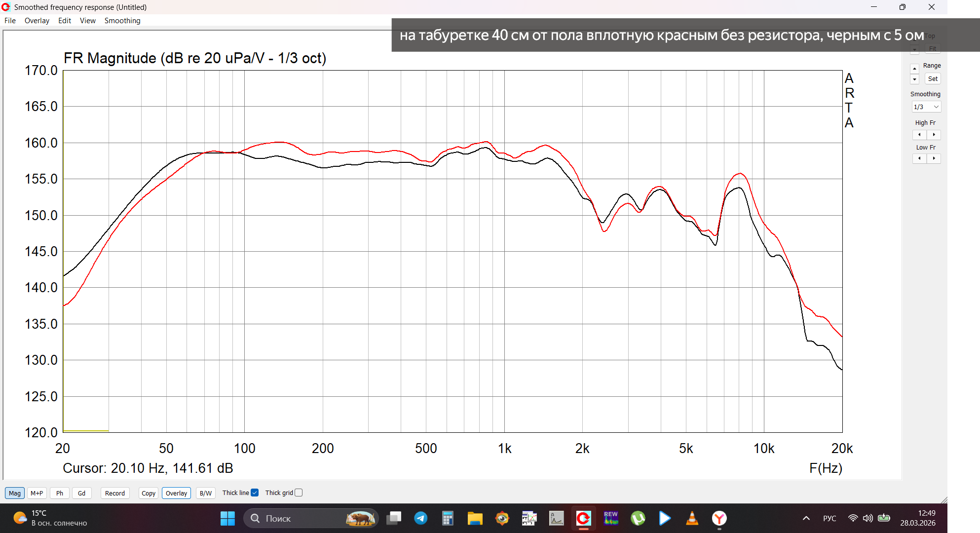Switch to M+P view mode

(x=37, y=493)
